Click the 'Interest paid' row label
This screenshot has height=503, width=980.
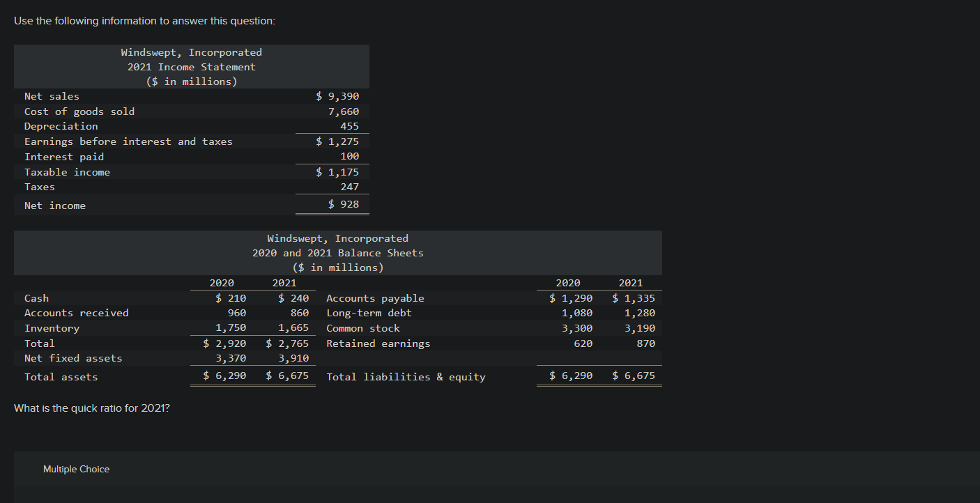[64, 157]
